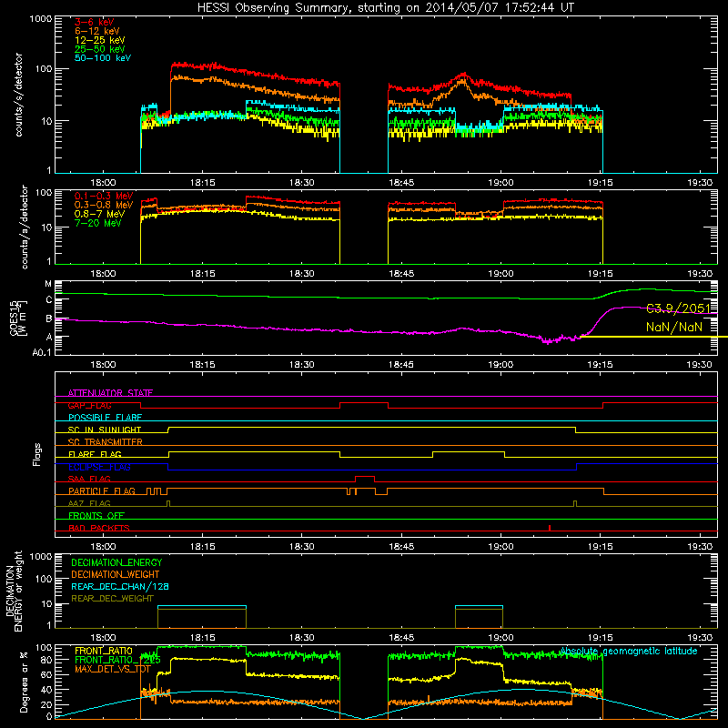Click the 0.3-0.8 MeV legend label
Screen dimensions: 728x728
[x=104, y=205]
